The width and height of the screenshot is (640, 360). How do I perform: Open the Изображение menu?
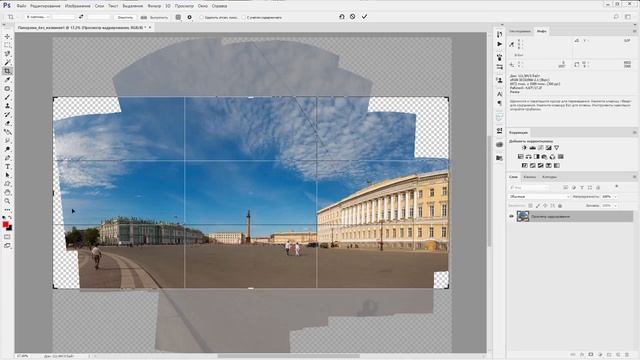click(x=78, y=6)
